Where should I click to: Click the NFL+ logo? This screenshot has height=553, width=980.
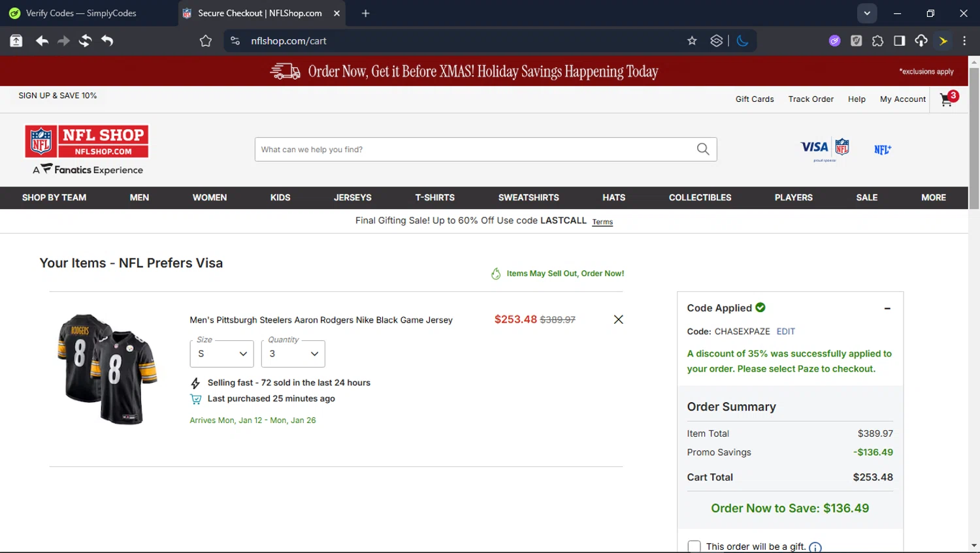point(883,150)
